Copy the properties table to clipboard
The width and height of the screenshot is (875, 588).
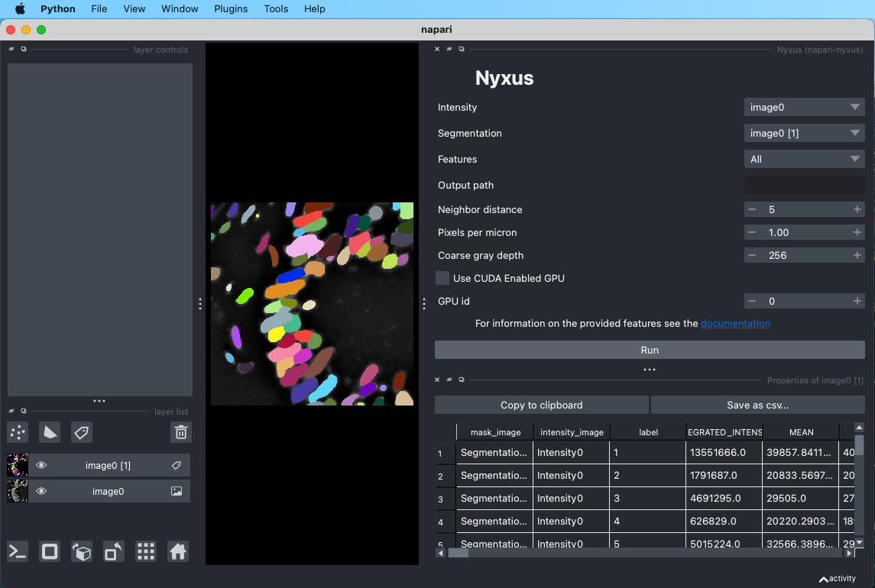(x=541, y=405)
